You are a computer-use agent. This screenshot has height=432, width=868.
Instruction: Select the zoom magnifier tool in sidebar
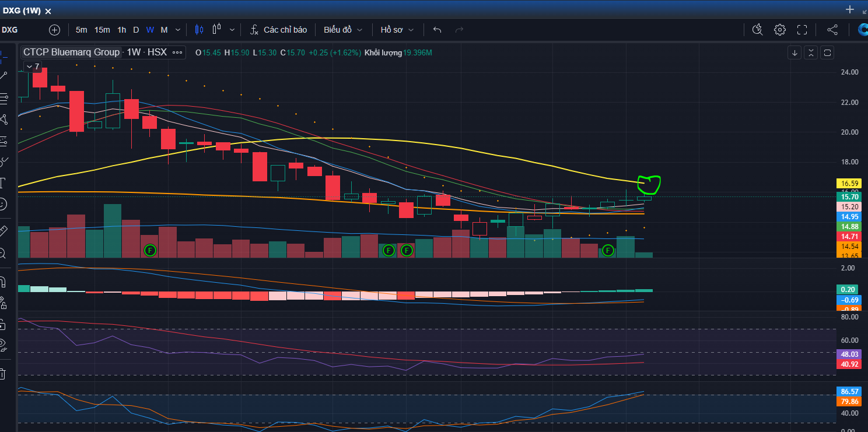[2, 253]
